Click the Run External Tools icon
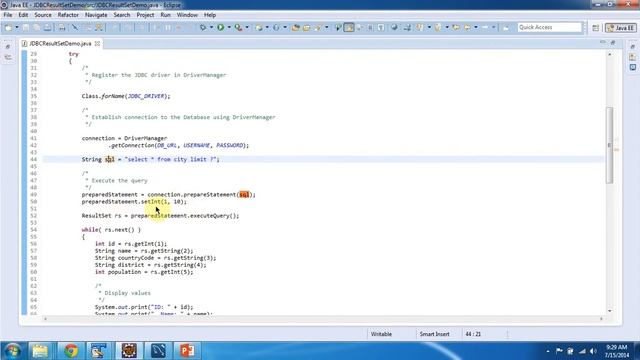Viewport: 640px width, 360px height. tap(238, 27)
